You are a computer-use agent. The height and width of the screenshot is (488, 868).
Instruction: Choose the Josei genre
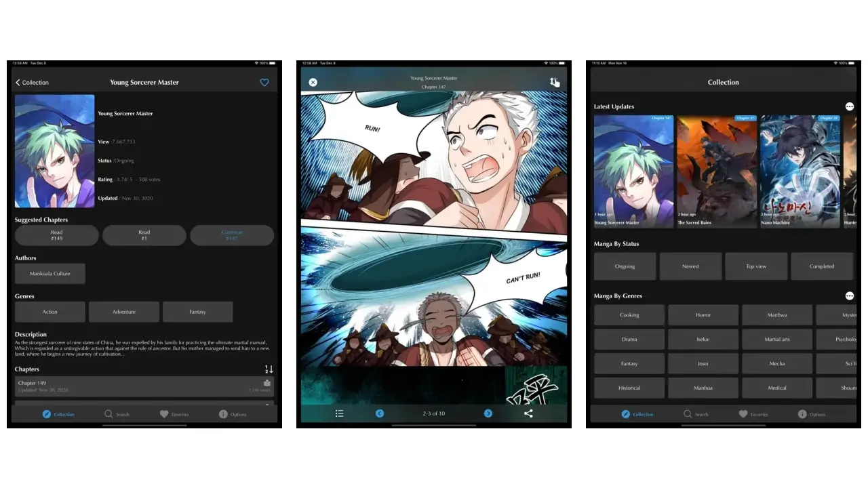(x=703, y=364)
